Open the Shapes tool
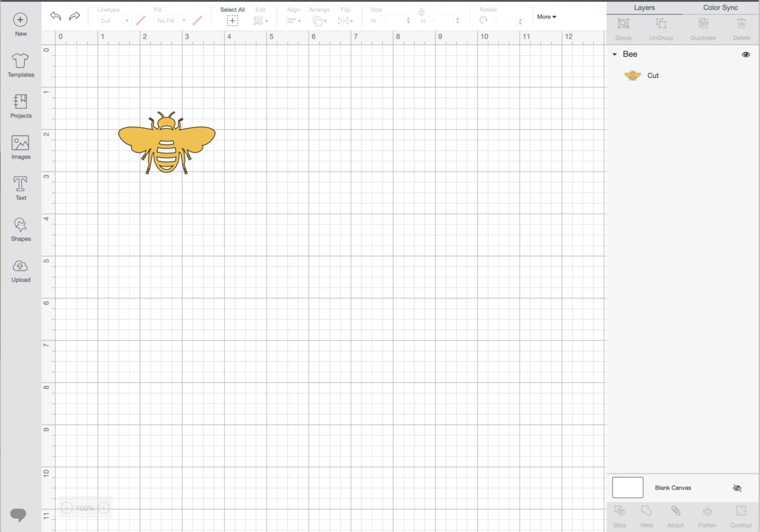760x532 pixels. [x=20, y=229]
